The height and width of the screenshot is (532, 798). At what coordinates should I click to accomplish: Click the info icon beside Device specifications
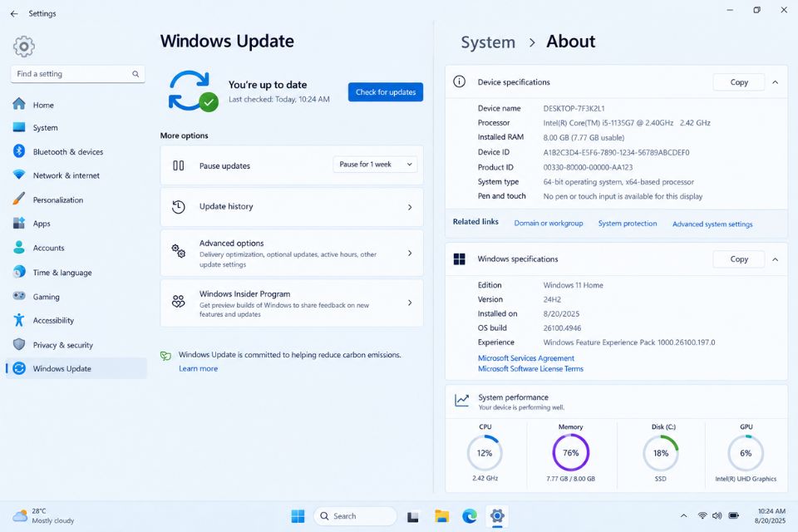459,81
